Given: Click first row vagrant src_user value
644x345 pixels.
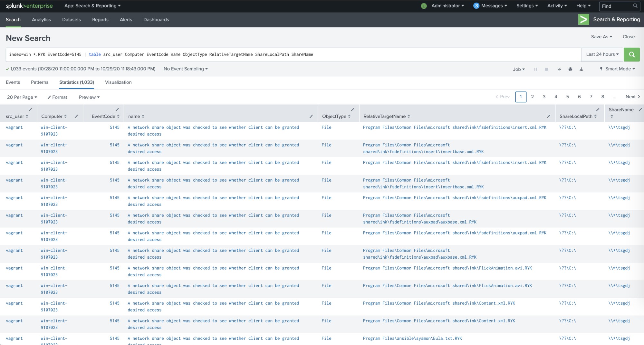Looking at the screenshot, I should click(x=14, y=128).
